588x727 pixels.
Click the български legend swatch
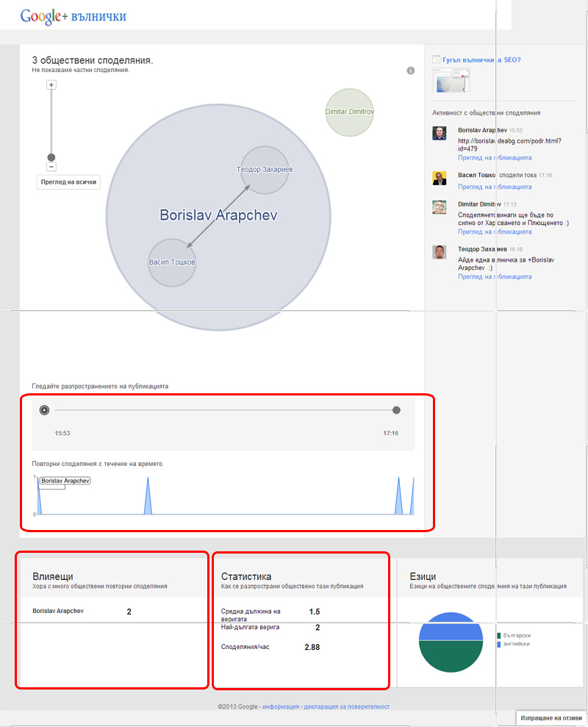[x=499, y=636]
